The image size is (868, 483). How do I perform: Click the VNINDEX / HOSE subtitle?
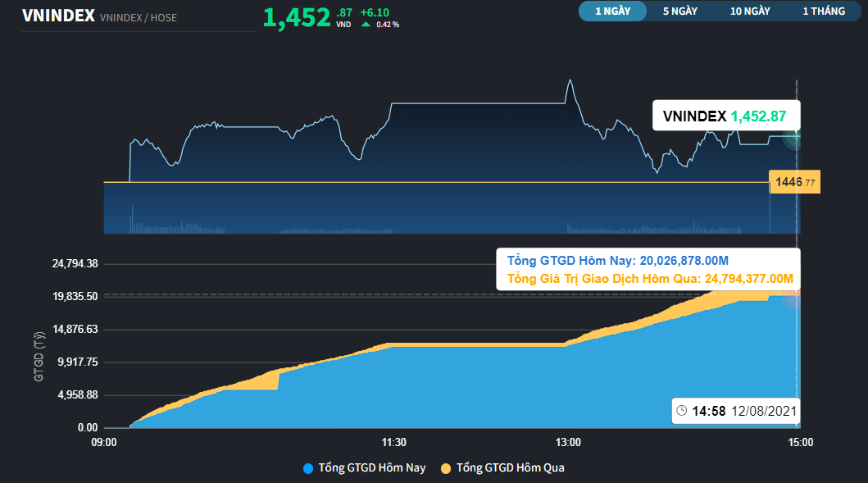(139, 18)
